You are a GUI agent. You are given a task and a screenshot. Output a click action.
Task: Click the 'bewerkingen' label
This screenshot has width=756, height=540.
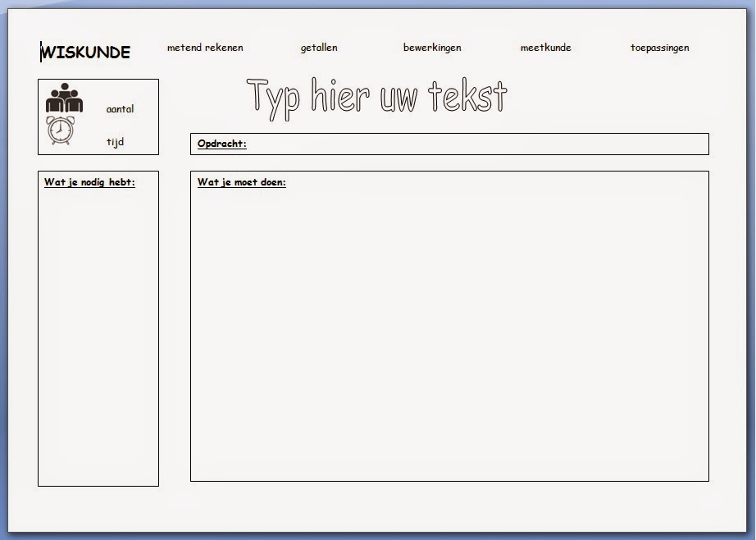click(x=432, y=48)
